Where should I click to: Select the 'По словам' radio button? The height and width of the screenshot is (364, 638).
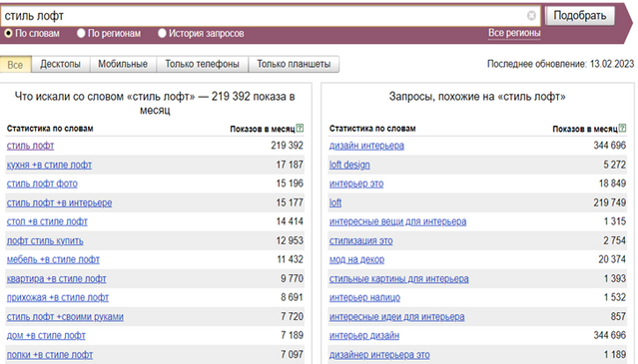tap(8, 33)
